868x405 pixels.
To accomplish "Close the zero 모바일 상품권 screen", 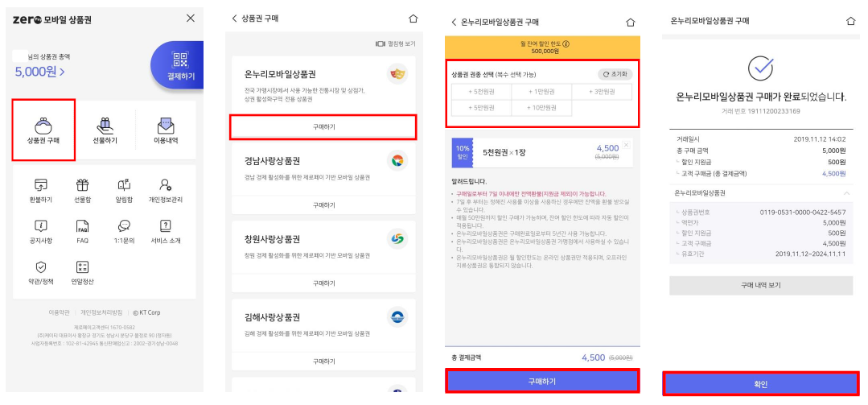I will [x=191, y=19].
